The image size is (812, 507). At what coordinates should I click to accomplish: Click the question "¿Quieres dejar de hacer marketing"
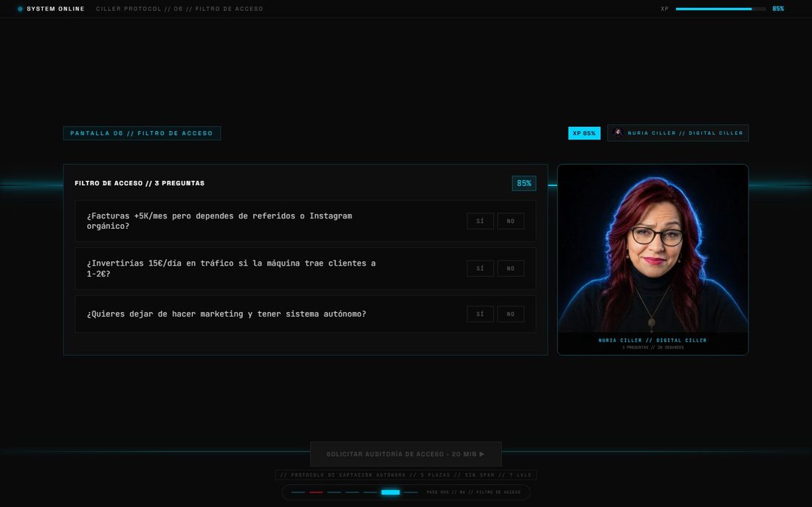click(x=227, y=314)
